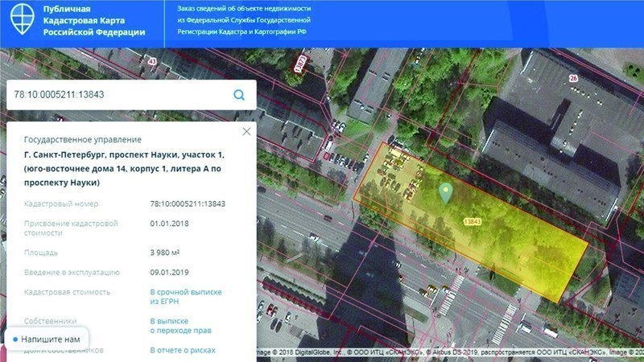
Task: Click the globe logo in header
Action: [18, 22]
